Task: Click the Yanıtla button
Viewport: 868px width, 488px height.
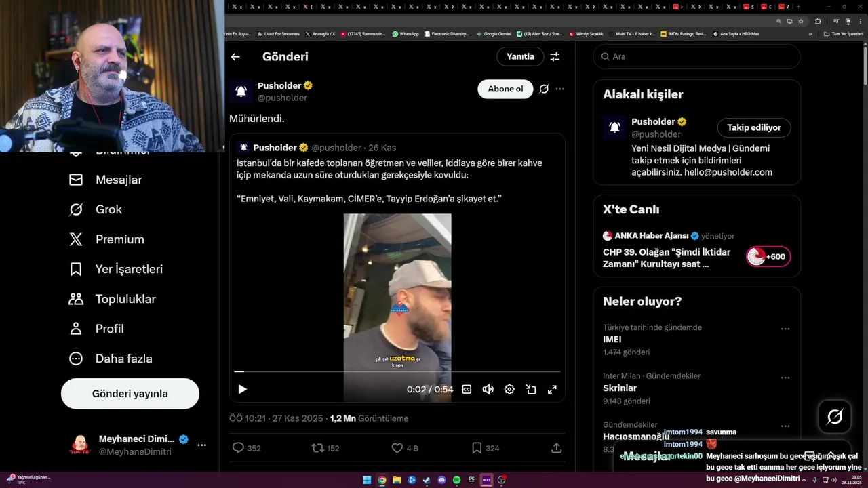Action: [x=520, y=57]
